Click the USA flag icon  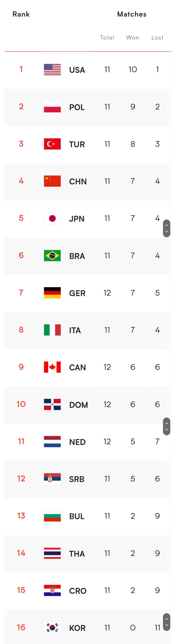tap(52, 70)
